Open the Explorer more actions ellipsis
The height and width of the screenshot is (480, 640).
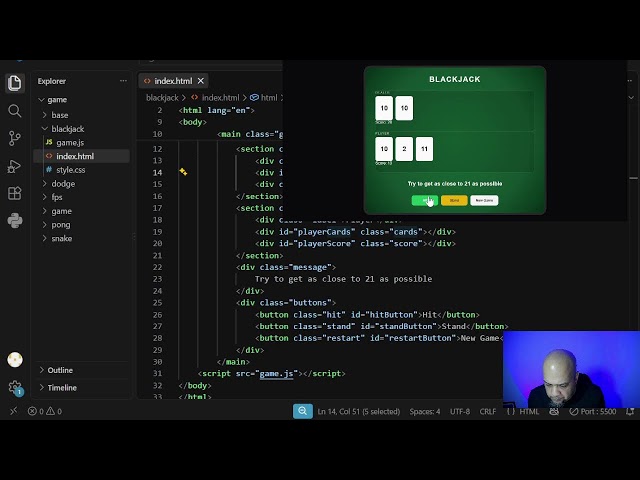(123, 81)
